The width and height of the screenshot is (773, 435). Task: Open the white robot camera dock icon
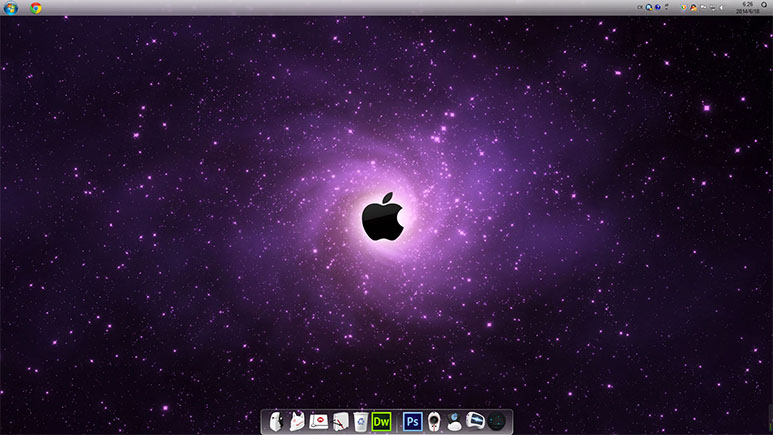click(434, 422)
